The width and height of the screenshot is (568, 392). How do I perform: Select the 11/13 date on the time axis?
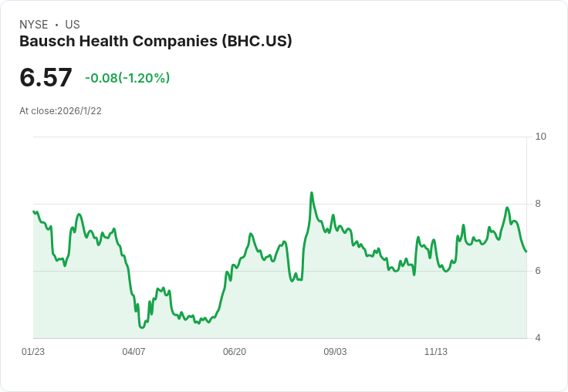(x=436, y=352)
